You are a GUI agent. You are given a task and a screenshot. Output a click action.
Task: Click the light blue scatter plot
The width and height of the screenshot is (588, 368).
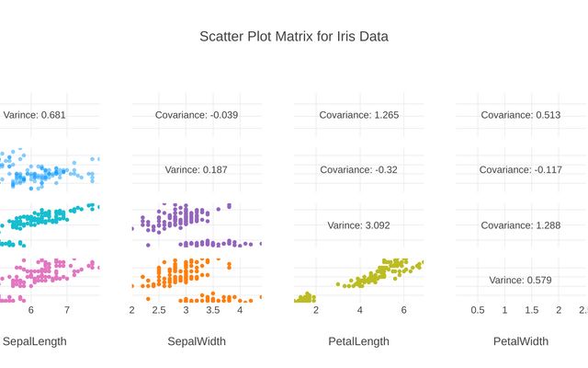[x=46, y=172]
